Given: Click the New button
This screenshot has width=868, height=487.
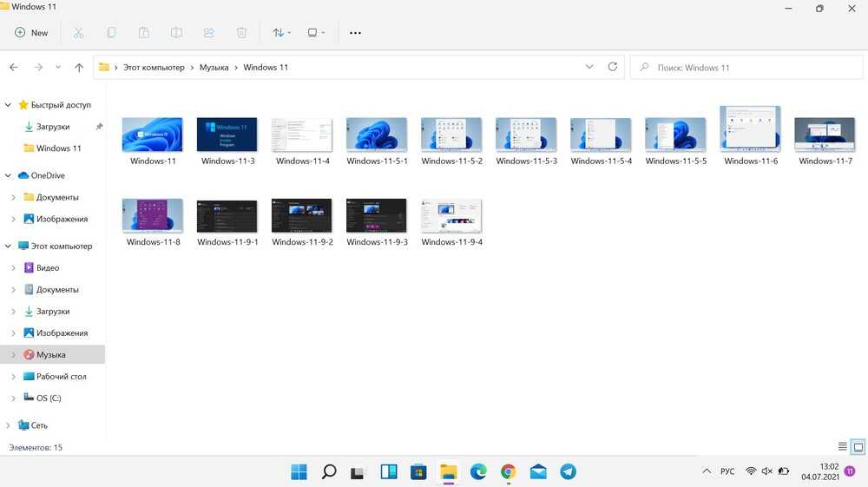Looking at the screenshot, I should [31, 33].
